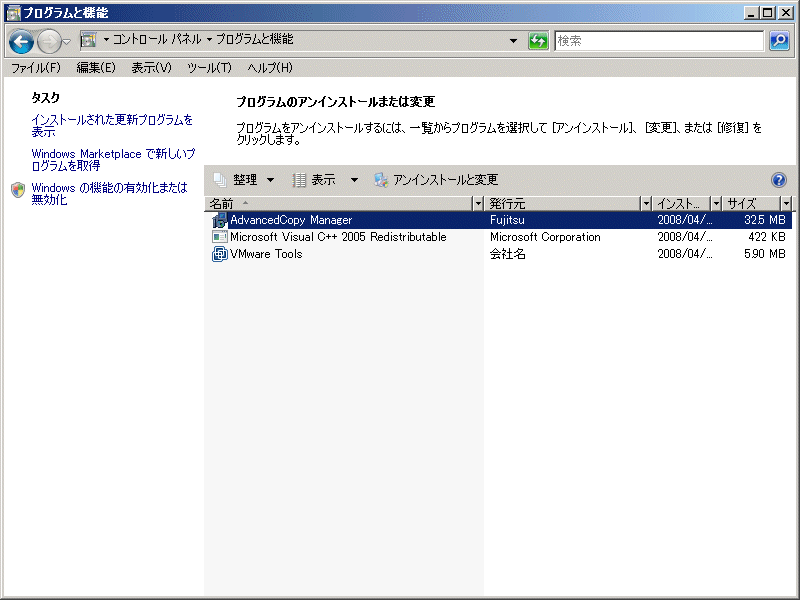Viewport: 800px width, 600px height.
Task: Click the VMware Tools program icon
Action: click(220, 254)
